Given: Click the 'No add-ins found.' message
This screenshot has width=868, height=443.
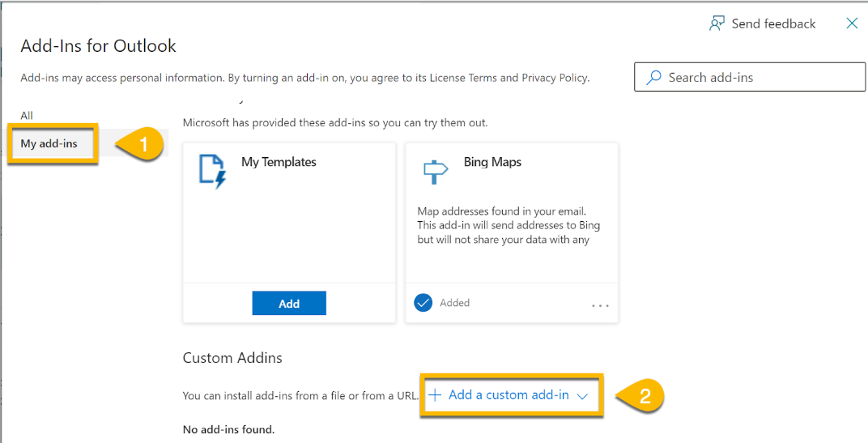Looking at the screenshot, I should [228, 429].
